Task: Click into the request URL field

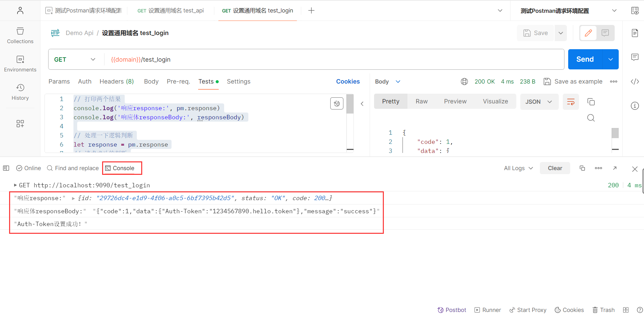Action: pos(236,59)
